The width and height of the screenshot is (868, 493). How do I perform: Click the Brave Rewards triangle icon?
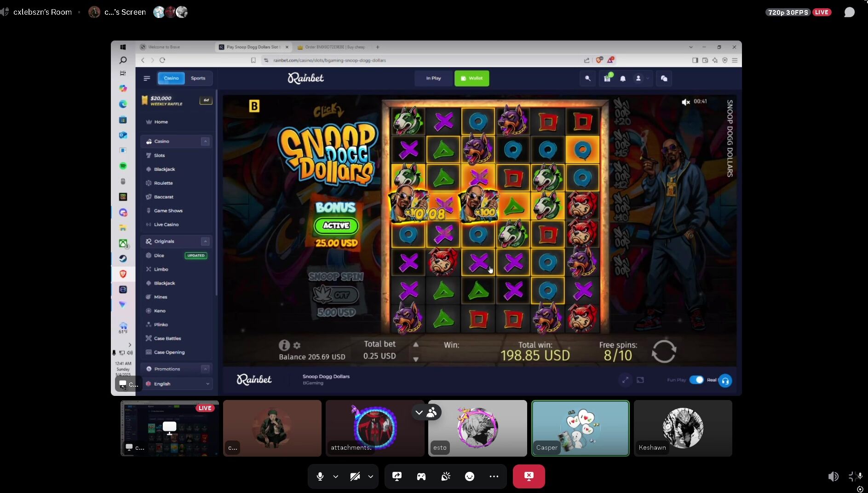pyautogui.click(x=610, y=60)
